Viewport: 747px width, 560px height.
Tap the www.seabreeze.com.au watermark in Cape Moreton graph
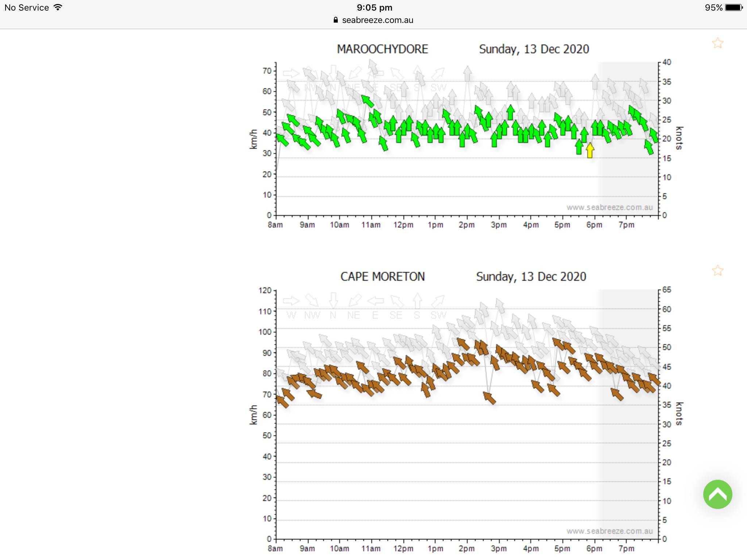pyautogui.click(x=609, y=531)
